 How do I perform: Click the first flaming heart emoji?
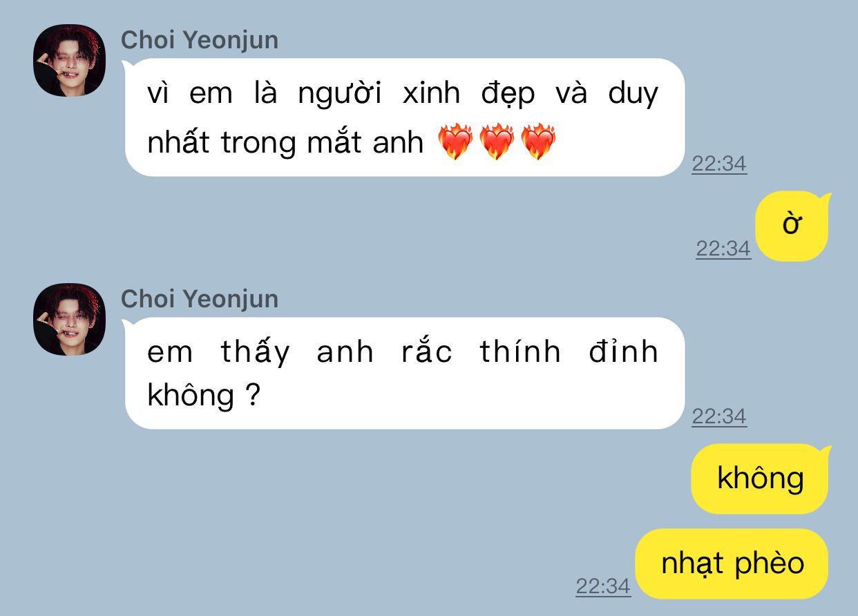coord(455,142)
